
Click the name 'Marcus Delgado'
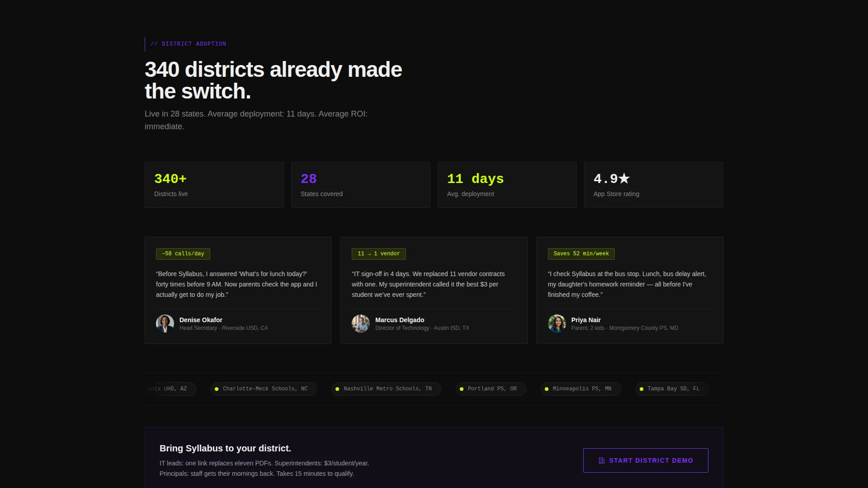point(400,320)
